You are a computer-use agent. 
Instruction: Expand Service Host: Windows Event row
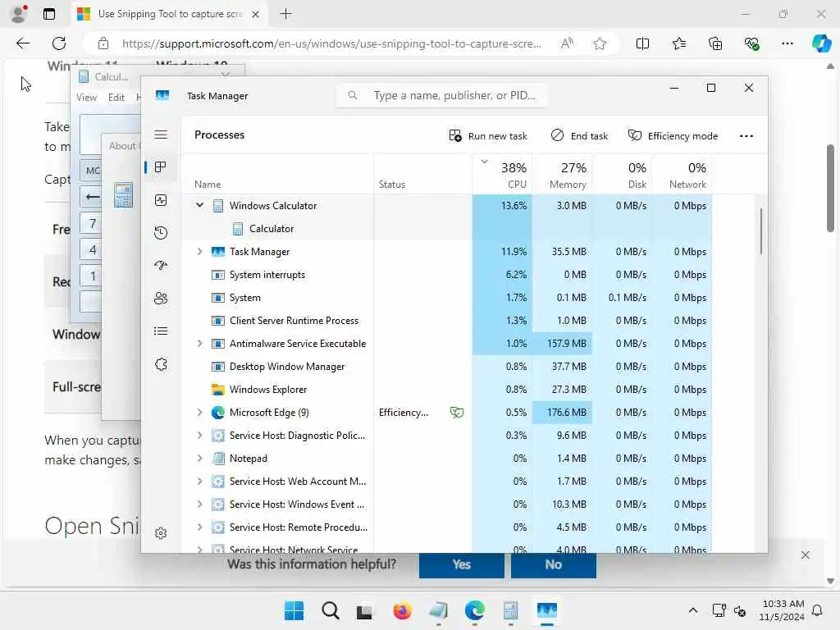pyautogui.click(x=200, y=504)
